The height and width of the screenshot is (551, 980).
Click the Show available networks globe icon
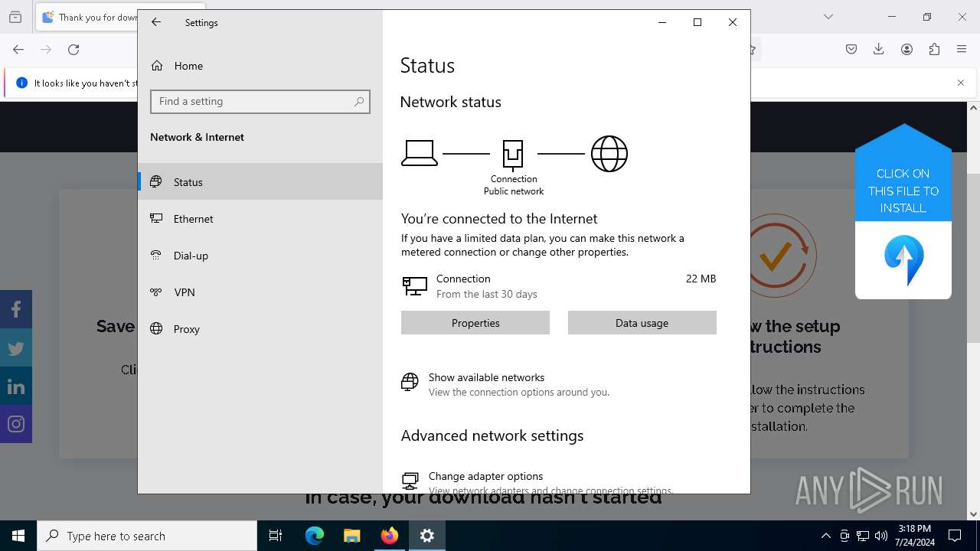click(410, 381)
